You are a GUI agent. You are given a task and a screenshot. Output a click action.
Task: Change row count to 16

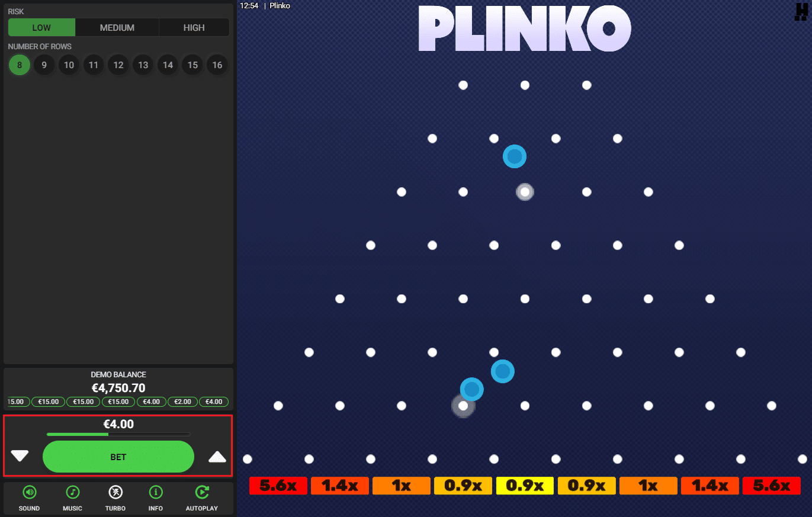click(217, 65)
